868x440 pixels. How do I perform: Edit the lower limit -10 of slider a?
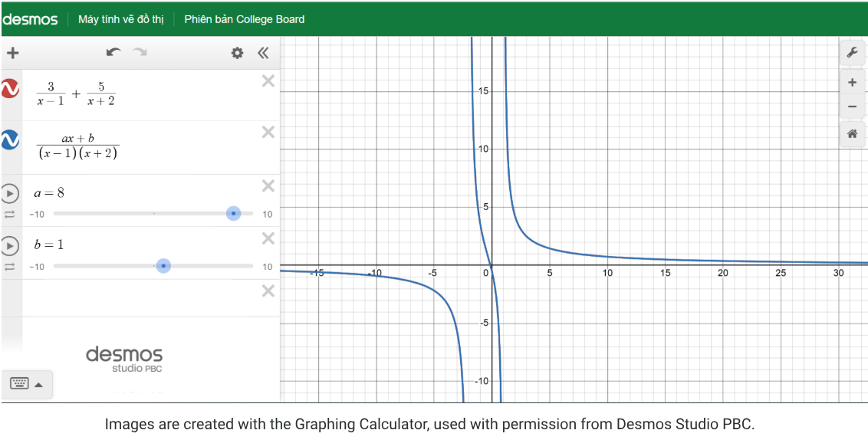(x=37, y=214)
